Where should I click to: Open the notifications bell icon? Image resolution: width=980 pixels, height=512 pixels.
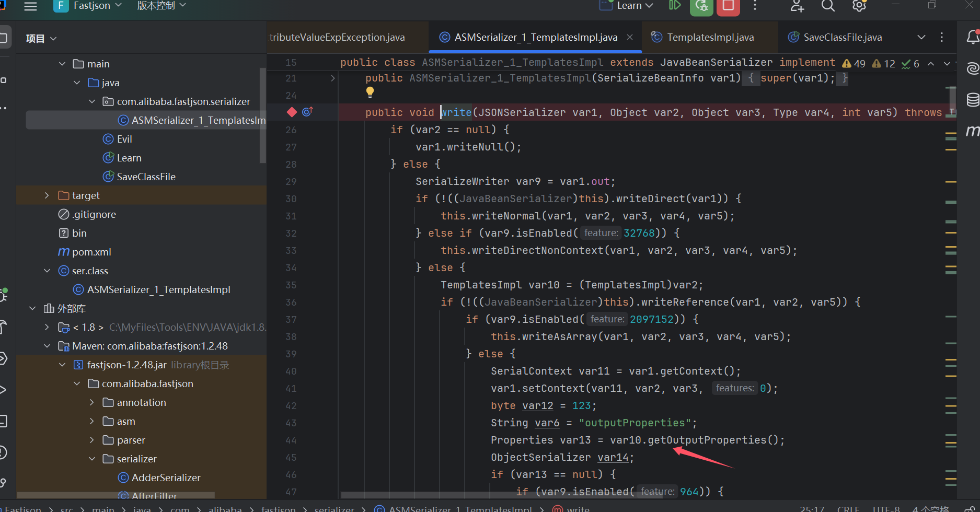click(x=973, y=37)
